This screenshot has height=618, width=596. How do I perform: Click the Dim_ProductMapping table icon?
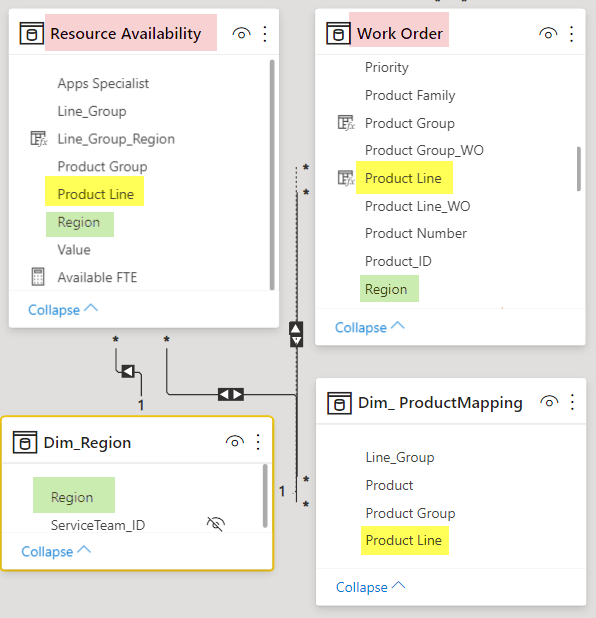[339, 403]
